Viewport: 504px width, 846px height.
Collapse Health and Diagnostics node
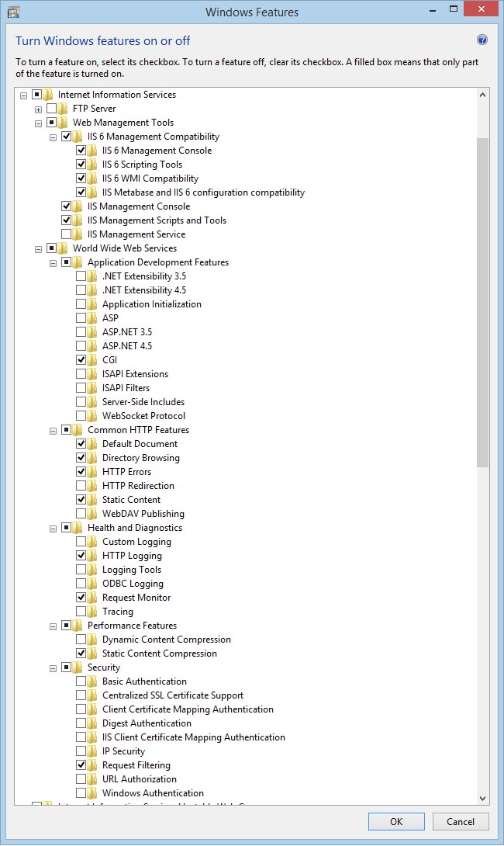tap(53, 529)
